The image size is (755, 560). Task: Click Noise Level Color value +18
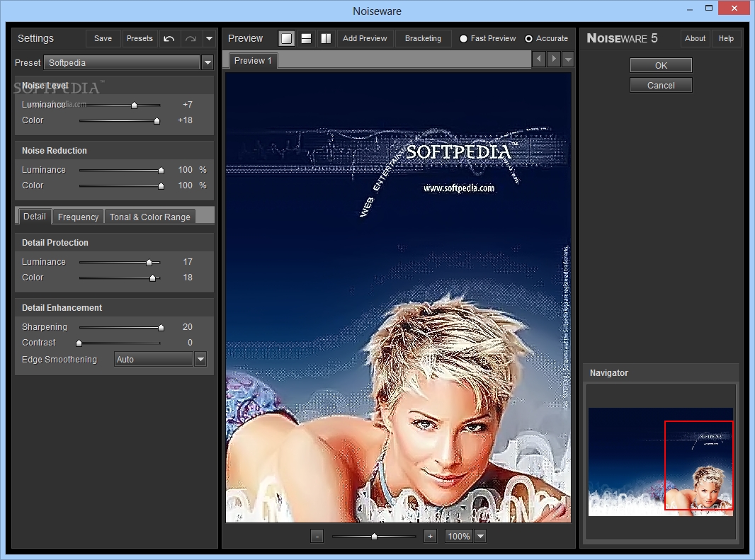[x=185, y=120]
